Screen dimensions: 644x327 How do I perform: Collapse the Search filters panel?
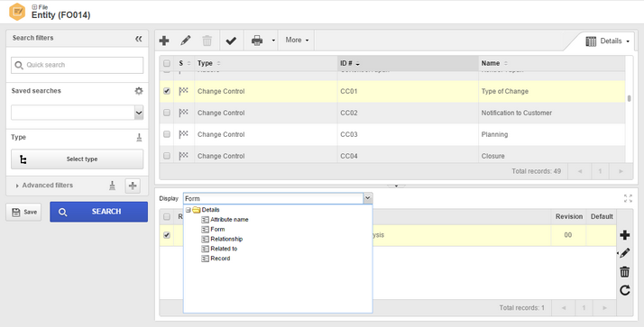coord(138,39)
